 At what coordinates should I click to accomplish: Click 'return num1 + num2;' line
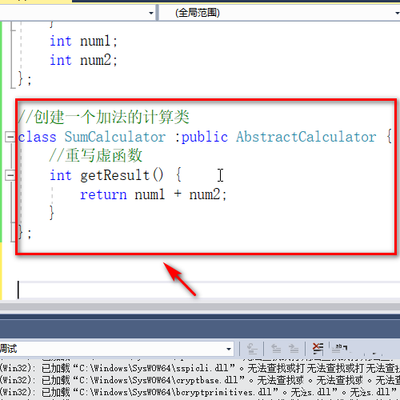(x=153, y=194)
